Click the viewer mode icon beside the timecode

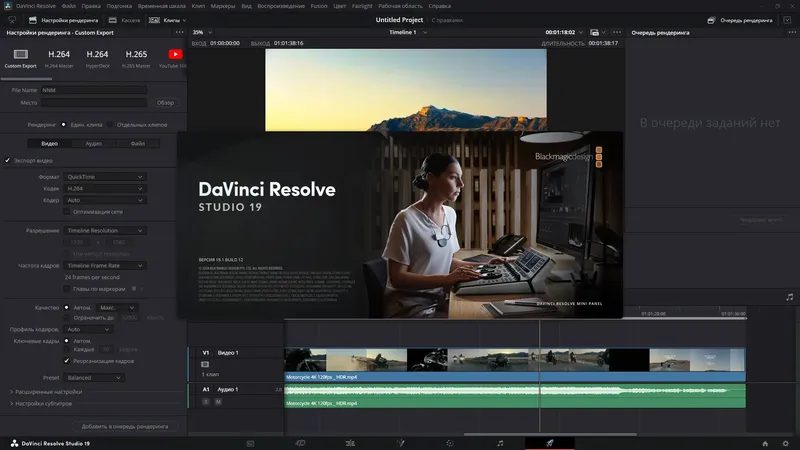[594, 32]
